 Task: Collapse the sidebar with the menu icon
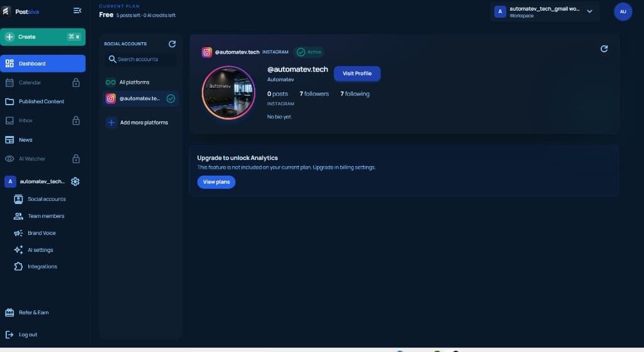pyautogui.click(x=77, y=11)
